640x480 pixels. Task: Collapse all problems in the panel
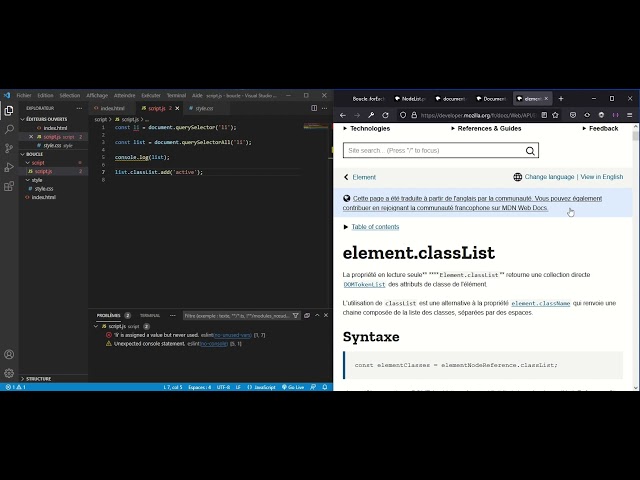tap(307, 316)
